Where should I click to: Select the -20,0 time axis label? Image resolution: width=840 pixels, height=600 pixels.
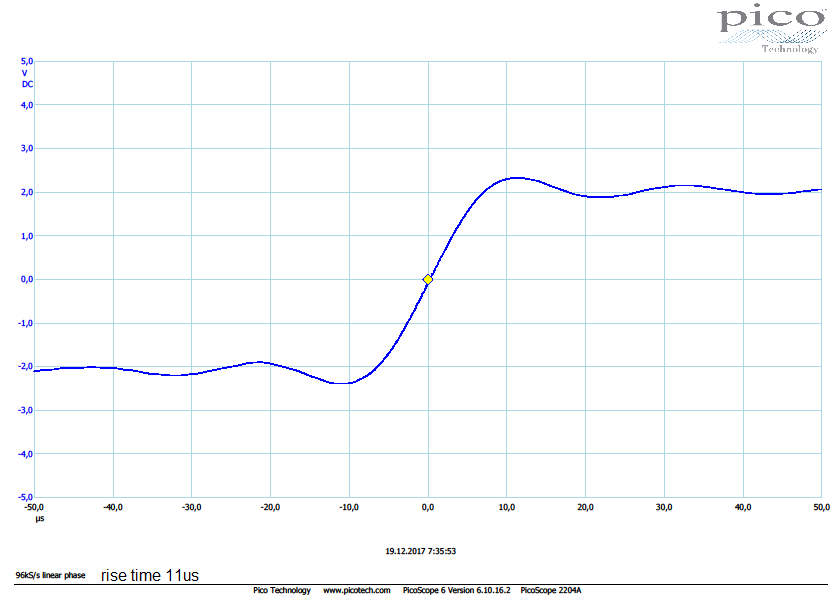(x=271, y=507)
